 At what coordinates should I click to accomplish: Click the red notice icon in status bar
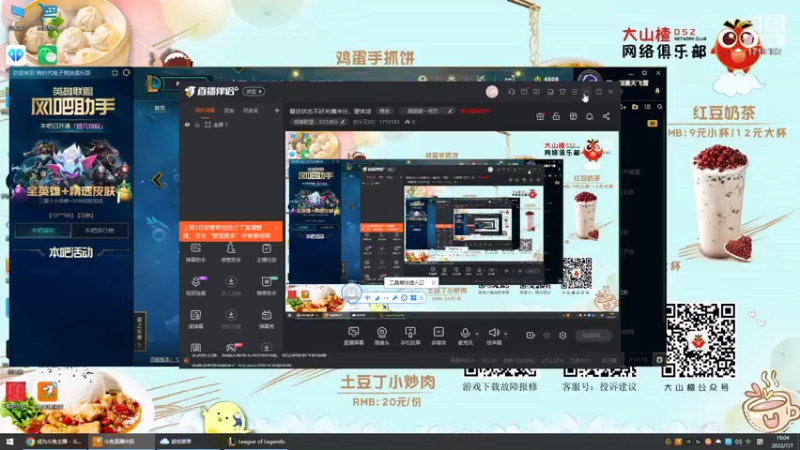186,360
